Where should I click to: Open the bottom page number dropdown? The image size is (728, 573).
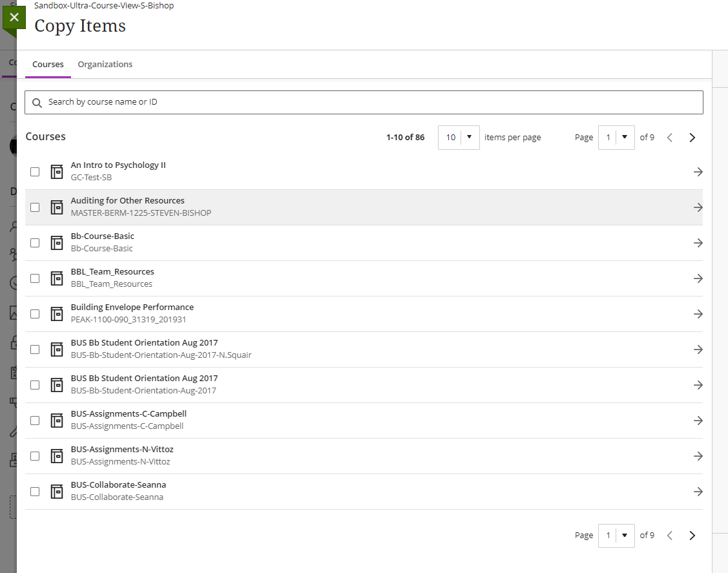[x=616, y=535]
